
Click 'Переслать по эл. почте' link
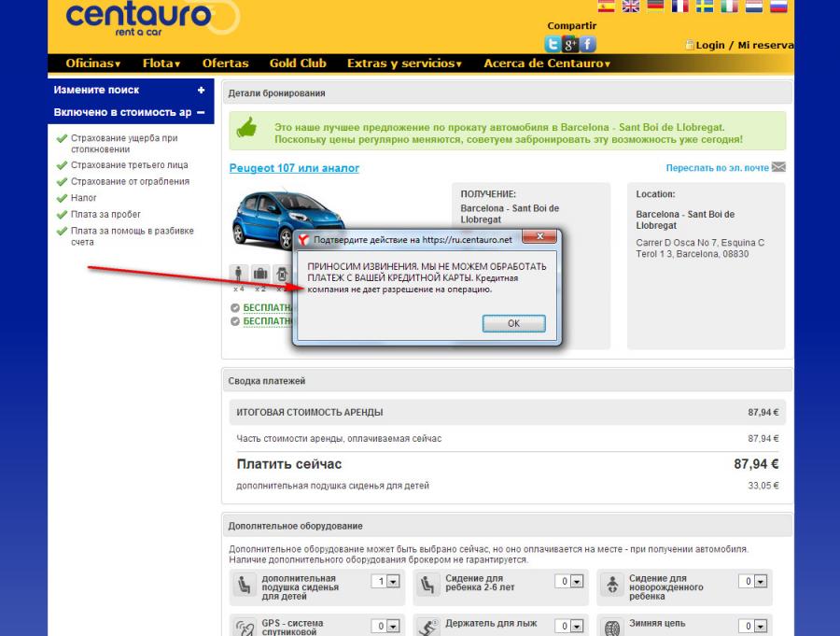718,168
